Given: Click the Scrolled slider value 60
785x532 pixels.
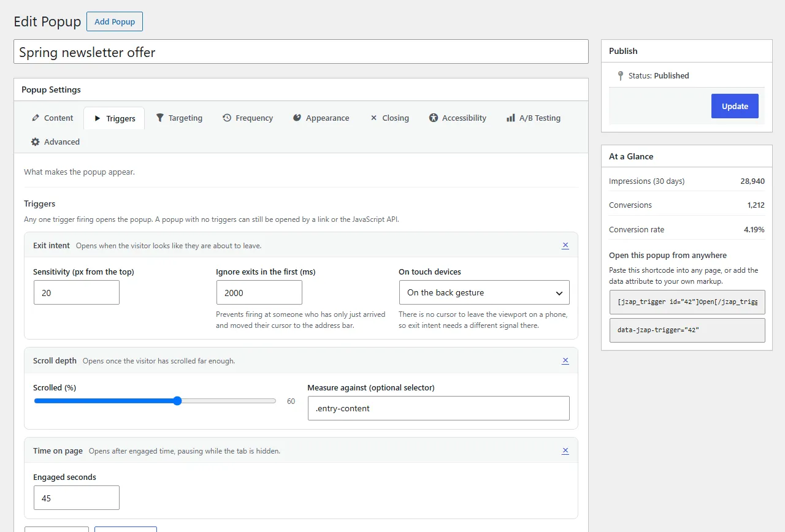Looking at the screenshot, I should (291, 401).
